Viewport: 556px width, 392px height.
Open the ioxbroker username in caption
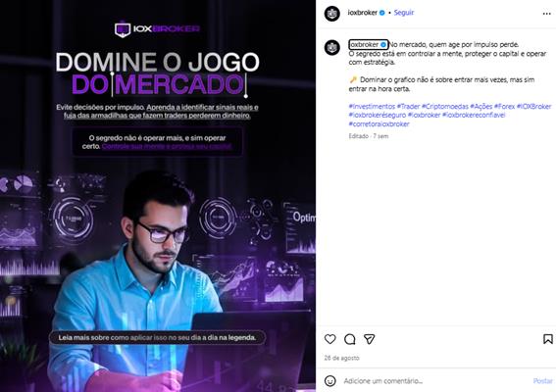pos(365,45)
